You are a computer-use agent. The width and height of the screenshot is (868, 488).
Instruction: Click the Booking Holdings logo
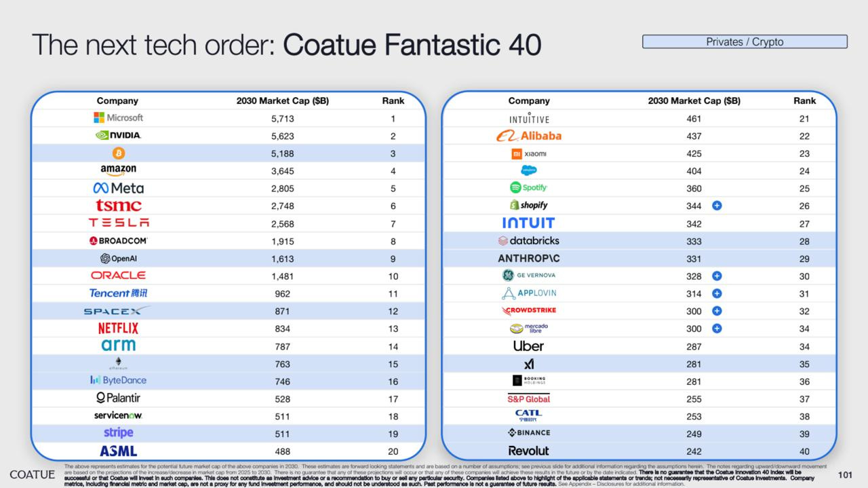529,381
